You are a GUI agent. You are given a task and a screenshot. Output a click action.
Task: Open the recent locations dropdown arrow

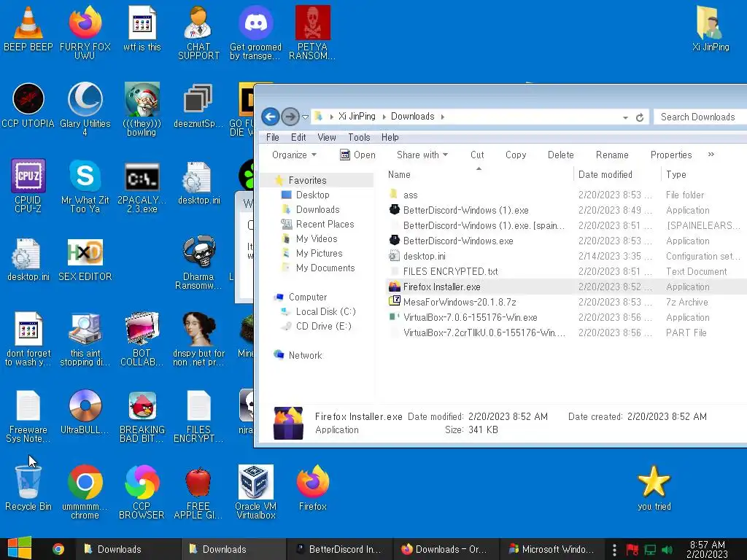[306, 117]
